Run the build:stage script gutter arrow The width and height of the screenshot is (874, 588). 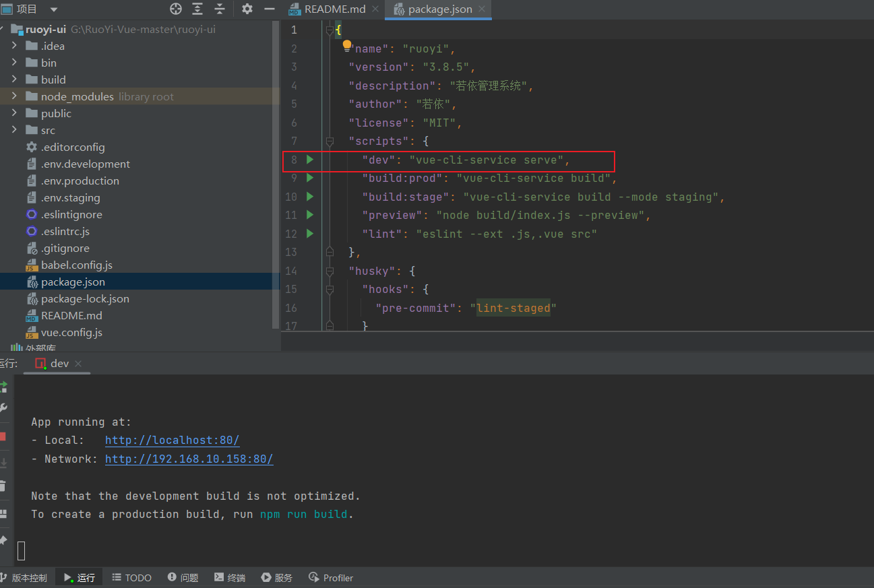coord(310,197)
